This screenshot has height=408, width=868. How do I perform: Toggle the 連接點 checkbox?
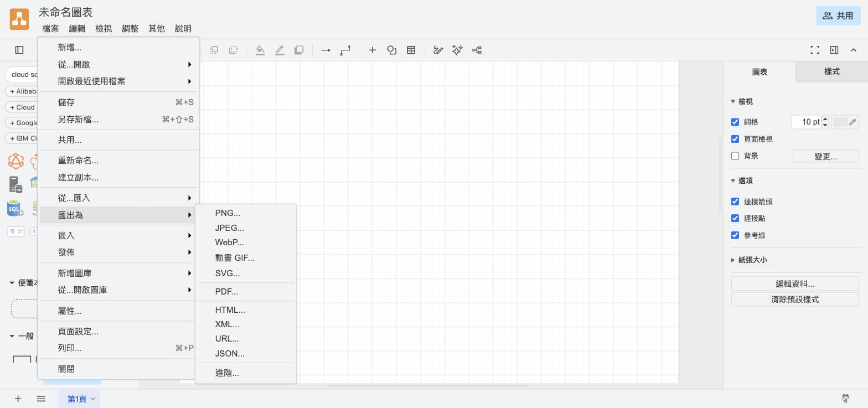point(735,218)
